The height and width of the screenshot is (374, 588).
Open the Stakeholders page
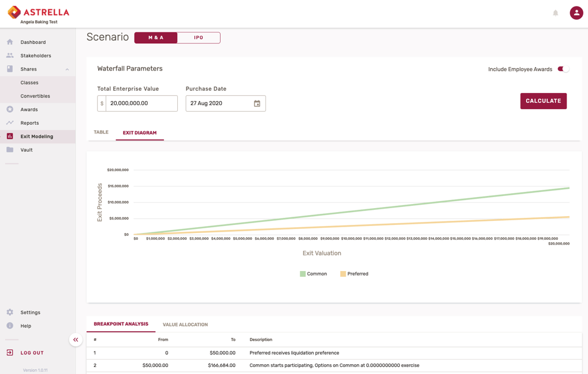coord(36,55)
